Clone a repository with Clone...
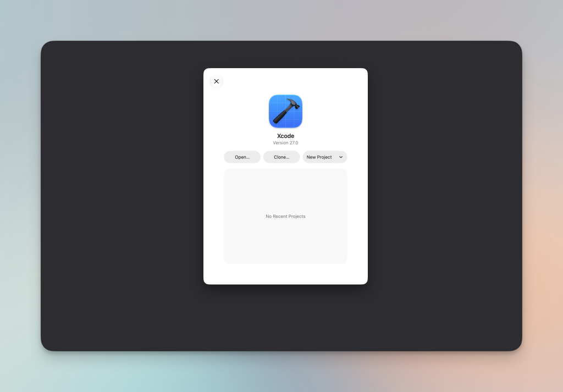The width and height of the screenshot is (563, 392). click(281, 157)
